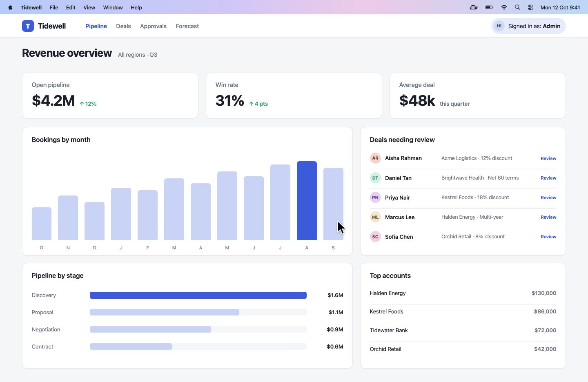Viewport: 588px width, 382px height.
Task: Click Marcus Lee's ML avatar
Action: pyautogui.click(x=375, y=217)
